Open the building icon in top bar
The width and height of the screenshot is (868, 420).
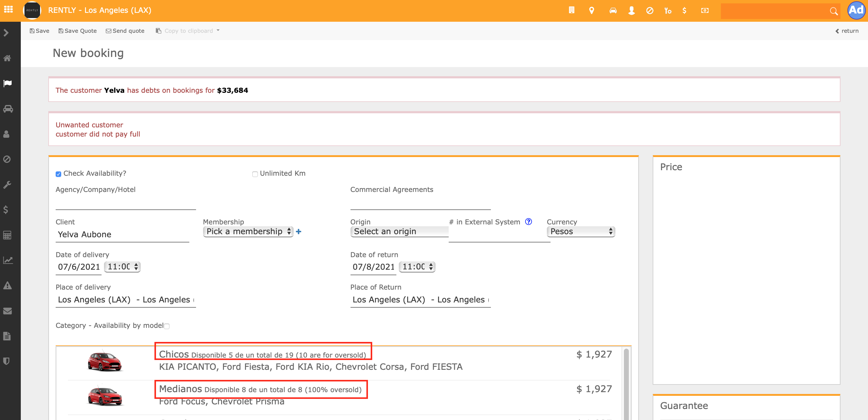point(571,10)
